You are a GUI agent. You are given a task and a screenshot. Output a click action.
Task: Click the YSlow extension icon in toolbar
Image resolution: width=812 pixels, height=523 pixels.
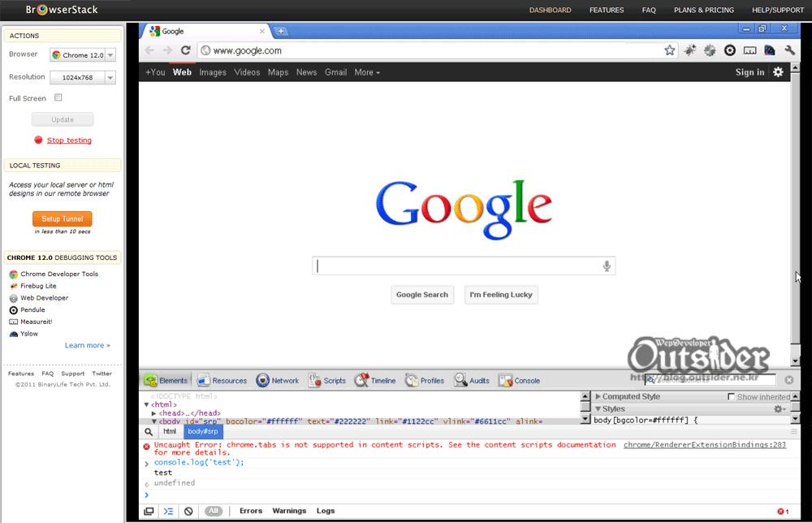click(770, 50)
